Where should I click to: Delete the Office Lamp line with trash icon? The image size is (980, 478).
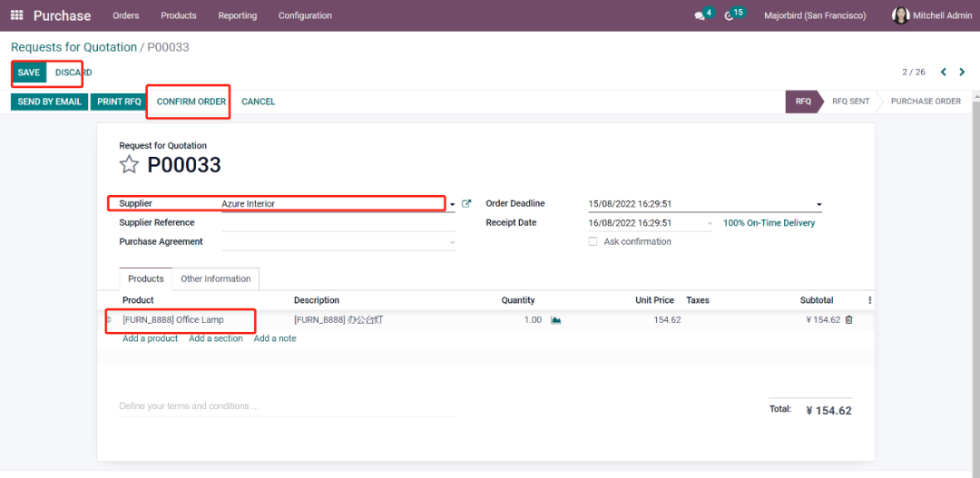pyautogui.click(x=849, y=320)
